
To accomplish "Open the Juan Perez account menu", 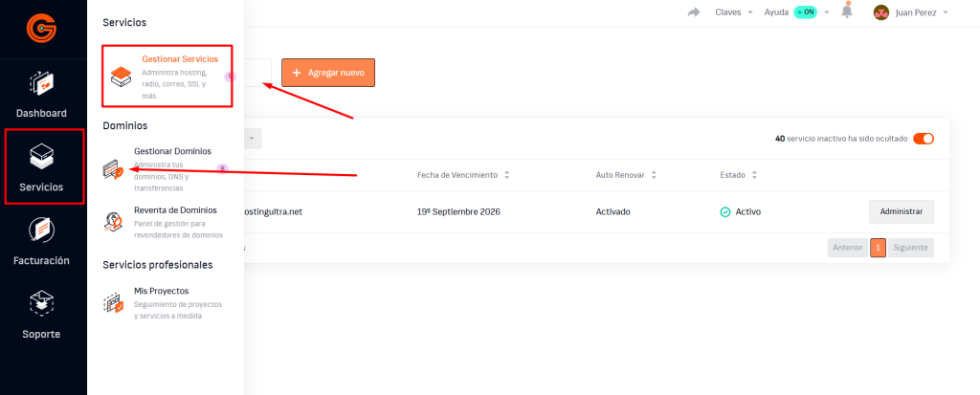I will (x=909, y=12).
